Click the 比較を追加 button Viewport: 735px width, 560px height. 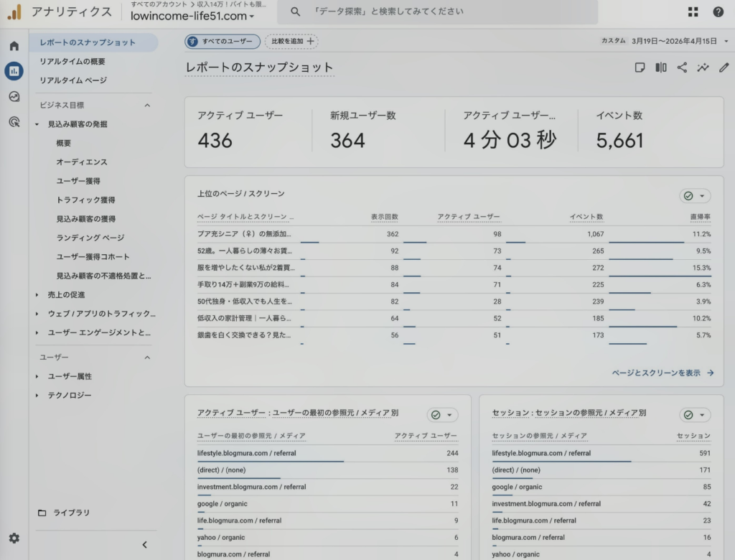pos(291,41)
